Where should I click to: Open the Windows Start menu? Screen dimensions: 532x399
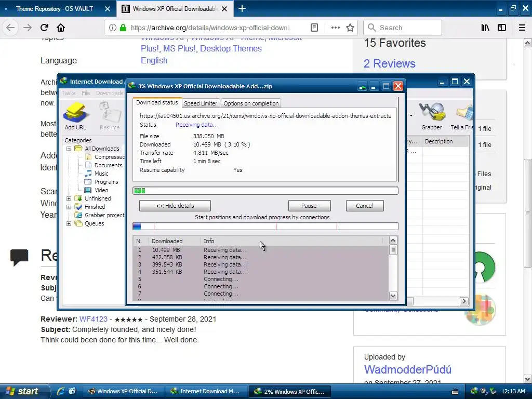23,391
